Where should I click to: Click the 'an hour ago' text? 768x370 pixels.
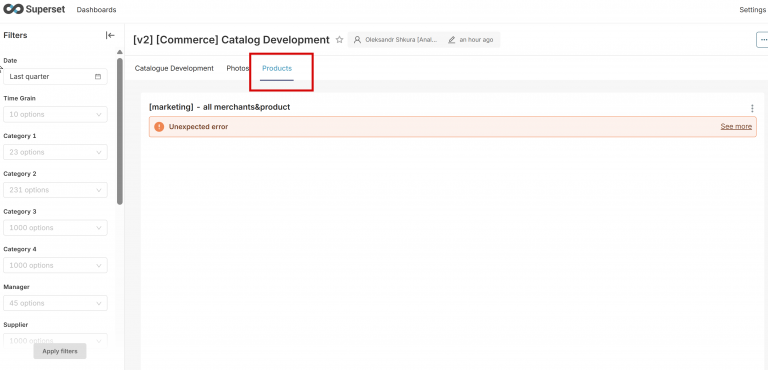click(x=476, y=40)
